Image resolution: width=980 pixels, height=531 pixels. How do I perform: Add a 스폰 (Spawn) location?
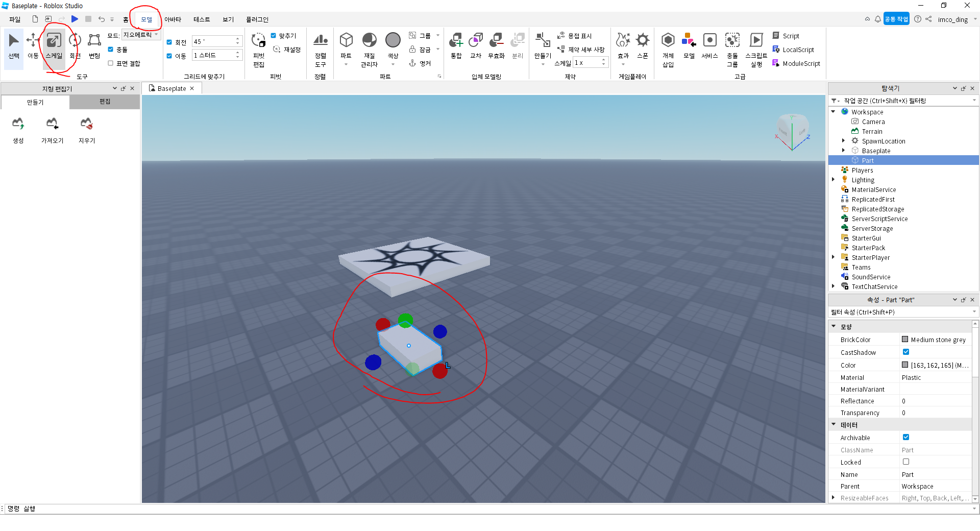643,46
